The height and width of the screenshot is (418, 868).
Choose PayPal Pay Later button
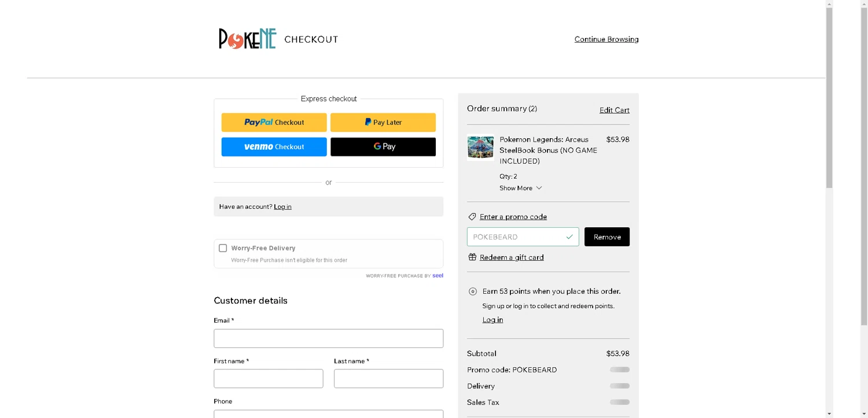pos(383,123)
